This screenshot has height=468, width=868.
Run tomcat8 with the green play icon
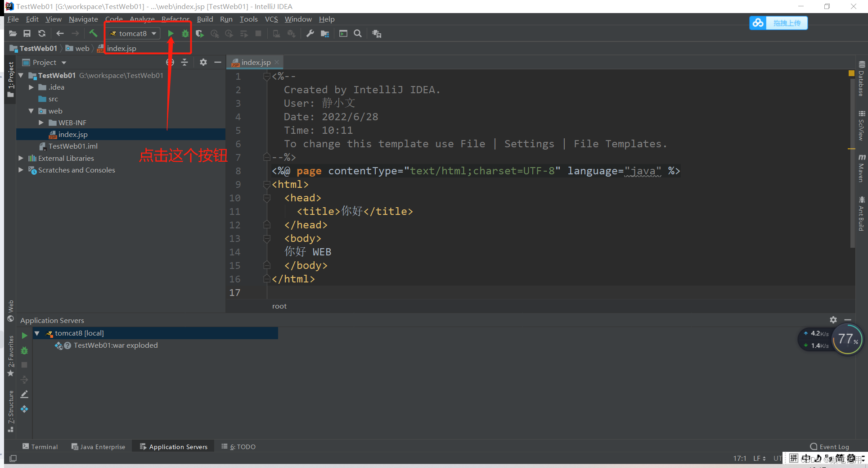click(x=171, y=33)
